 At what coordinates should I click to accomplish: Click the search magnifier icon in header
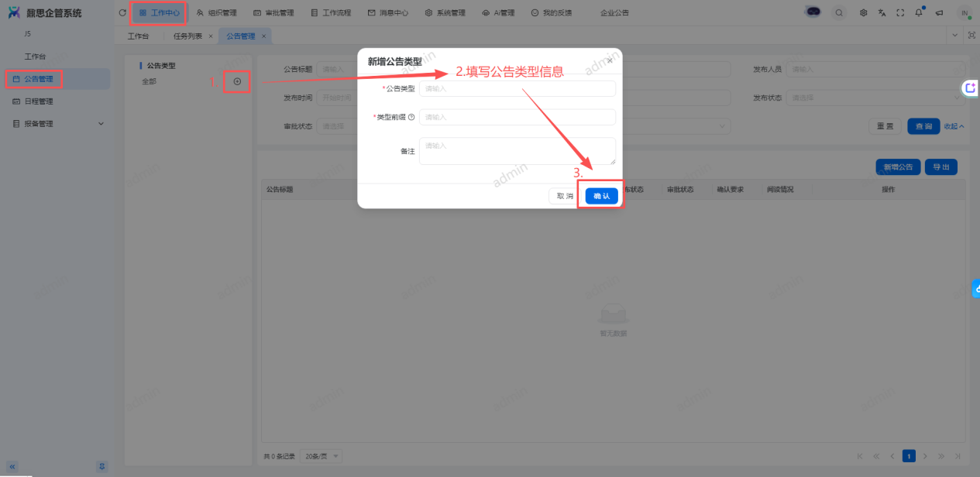[x=839, y=13]
